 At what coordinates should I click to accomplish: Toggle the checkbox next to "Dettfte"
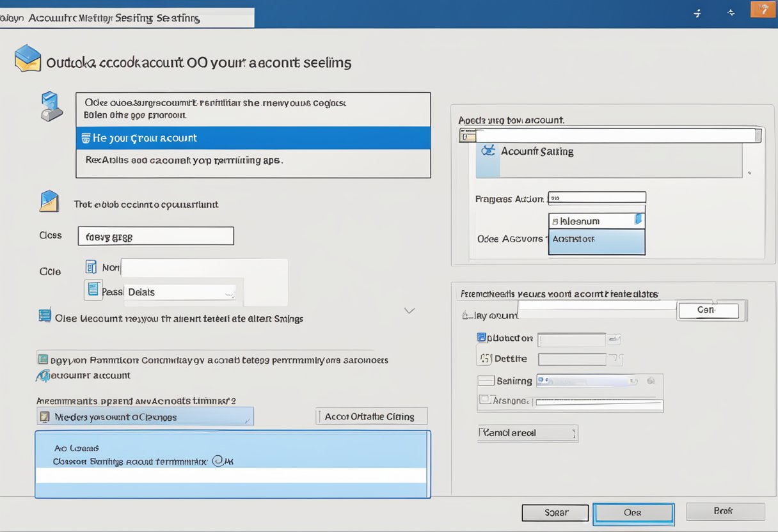484,359
